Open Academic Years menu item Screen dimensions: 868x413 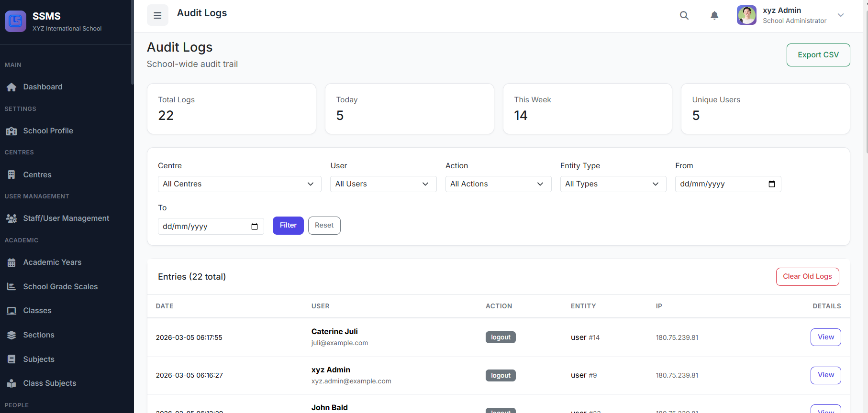pyautogui.click(x=52, y=262)
